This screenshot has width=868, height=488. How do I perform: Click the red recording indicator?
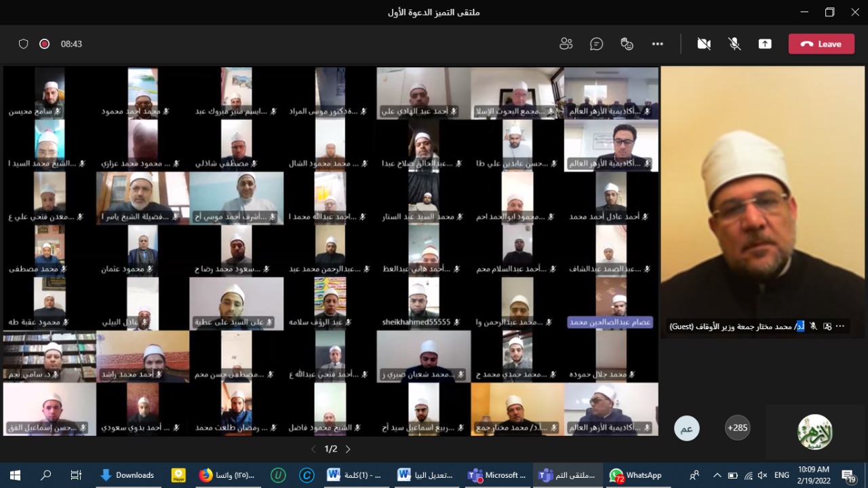(x=45, y=44)
